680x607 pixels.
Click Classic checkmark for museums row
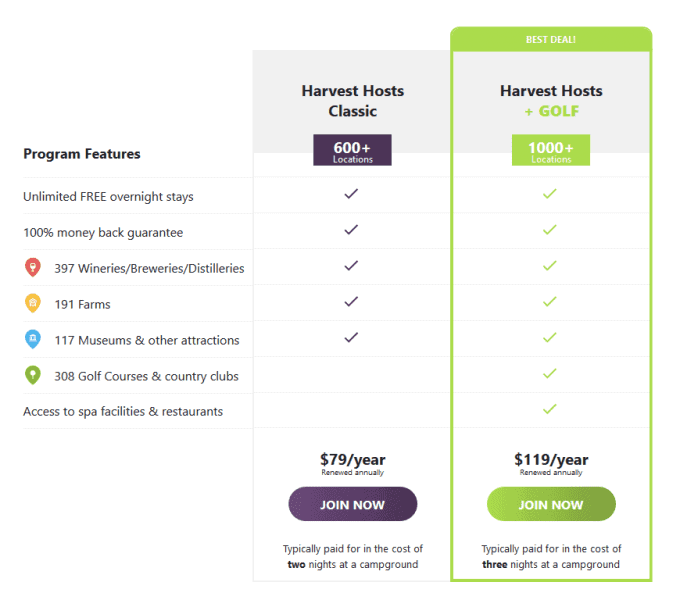point(351,337)
